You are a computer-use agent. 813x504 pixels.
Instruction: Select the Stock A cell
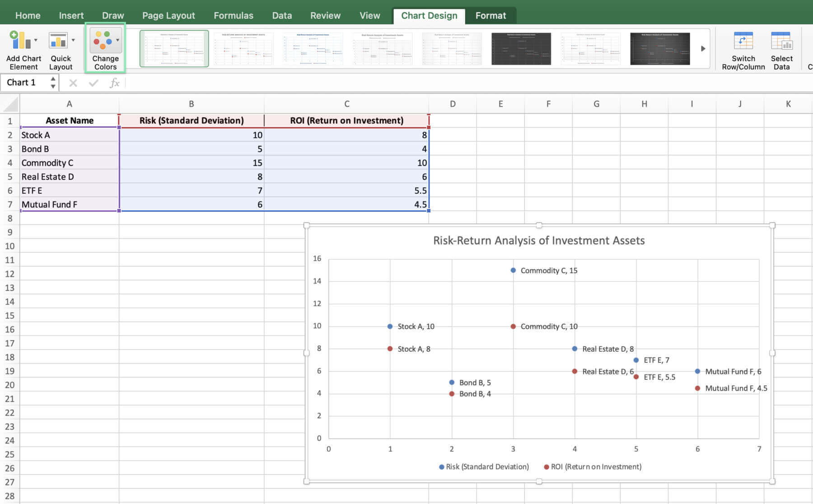(70, 135)
